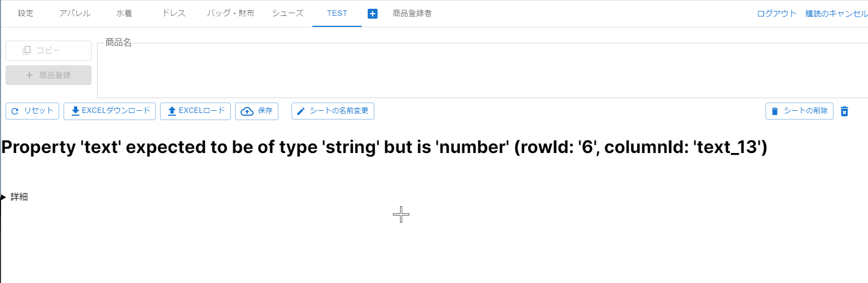This screenshot has width=868, height=283.
Task: Click the reset circular arrow icon
Action: (x=15, y=111)
